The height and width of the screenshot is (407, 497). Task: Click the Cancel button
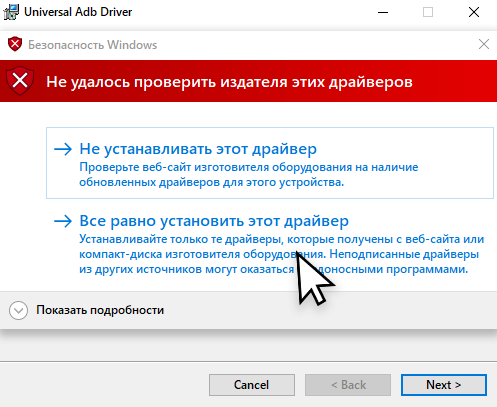coord(252,385)
